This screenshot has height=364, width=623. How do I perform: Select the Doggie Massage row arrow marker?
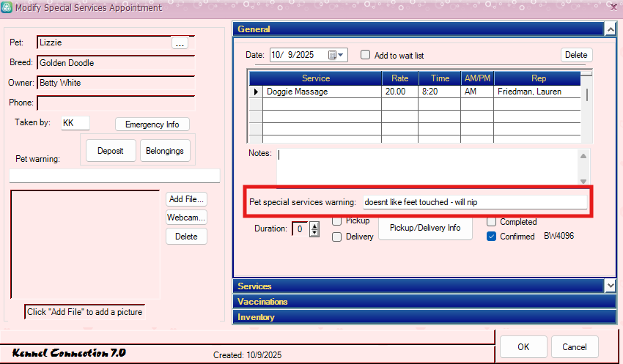coord(256,92)
